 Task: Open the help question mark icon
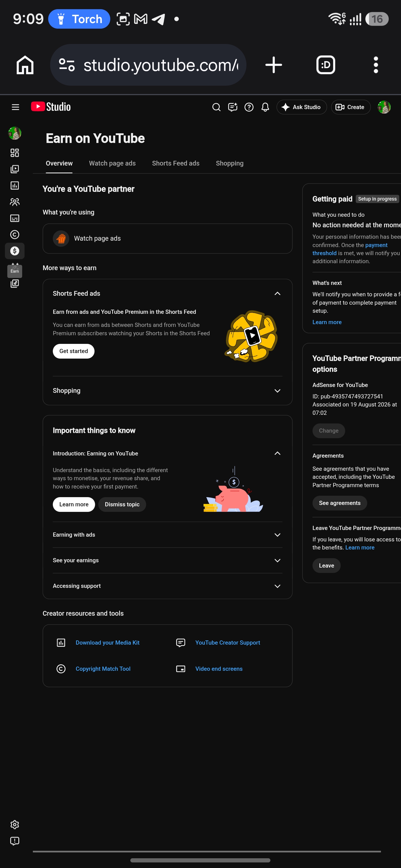point(249,107)
